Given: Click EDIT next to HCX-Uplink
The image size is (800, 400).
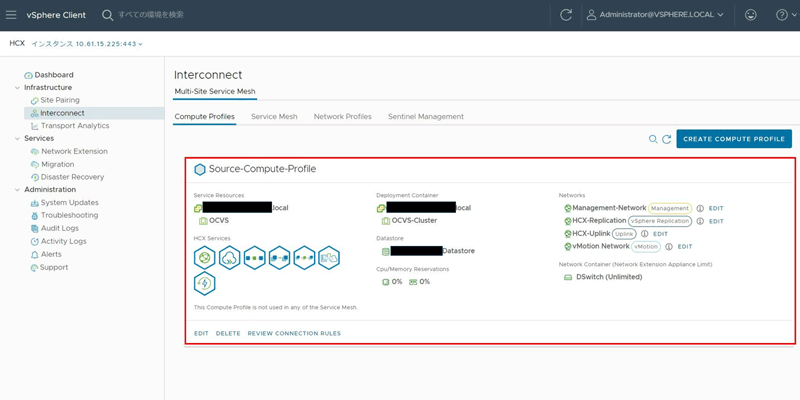Looking at the screenshot, I should (x=660, y=234).
